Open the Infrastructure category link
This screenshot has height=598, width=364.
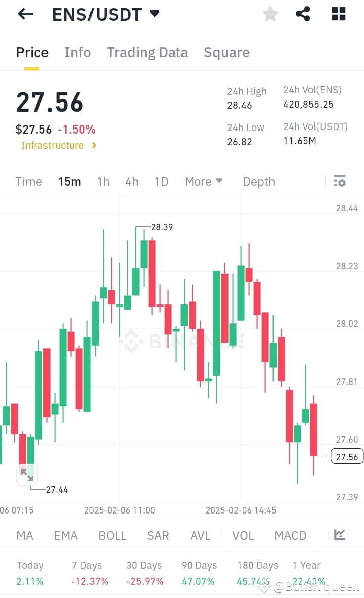tap(57, 145)
